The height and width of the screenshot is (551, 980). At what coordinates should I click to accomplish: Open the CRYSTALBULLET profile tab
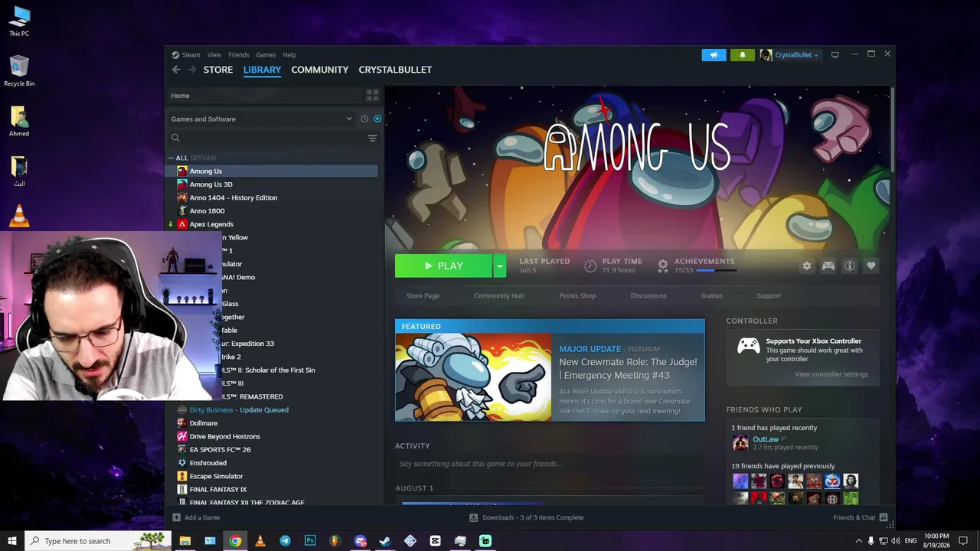pyautogui.click(x=395, y=70)
